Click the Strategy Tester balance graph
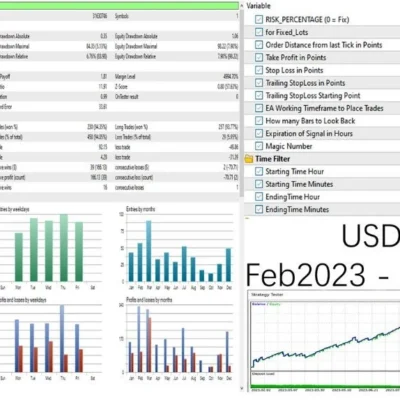Image resolution: width=400 pixels, height=400 pixels. point(325,335)
